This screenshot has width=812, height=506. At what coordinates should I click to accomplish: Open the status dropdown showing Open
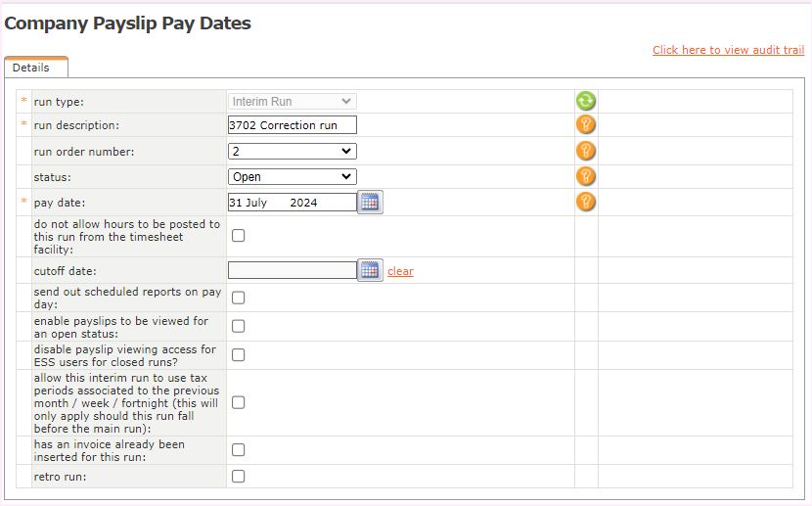(x=293, y=176)
